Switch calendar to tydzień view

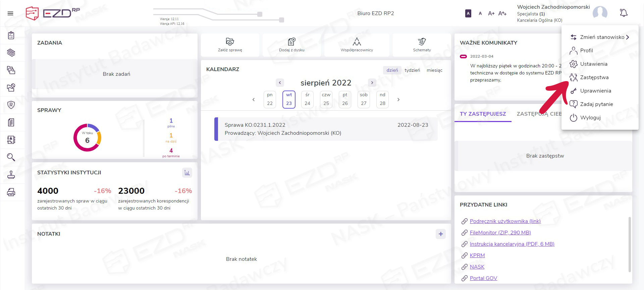pyautogui.click(x=412, y=70)
